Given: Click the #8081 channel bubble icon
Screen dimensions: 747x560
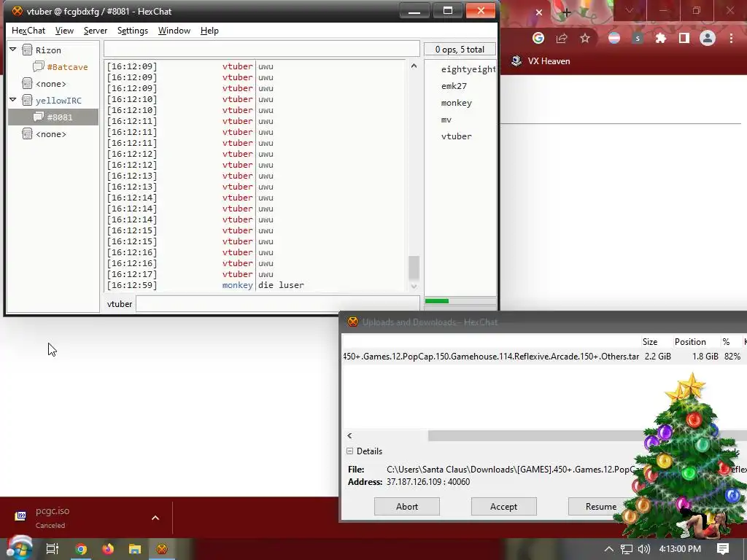Looking at the screenshot, I should tap(39, 117).
